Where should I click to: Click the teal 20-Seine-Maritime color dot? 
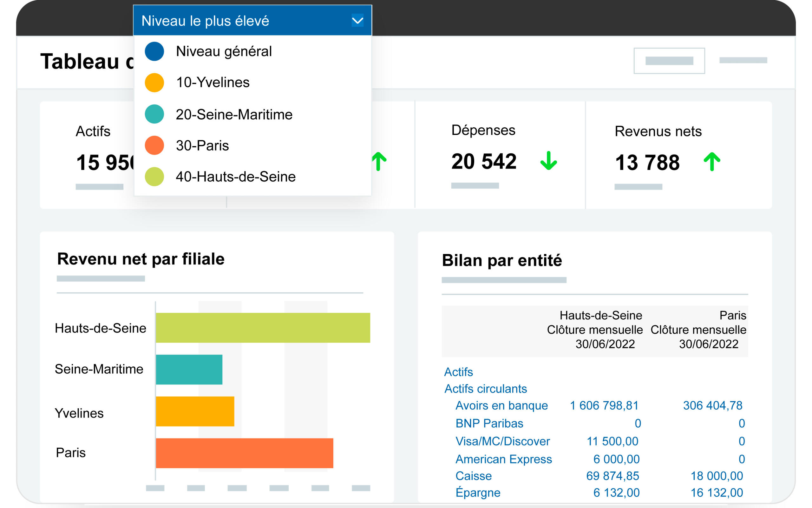(x=154, y=114)
